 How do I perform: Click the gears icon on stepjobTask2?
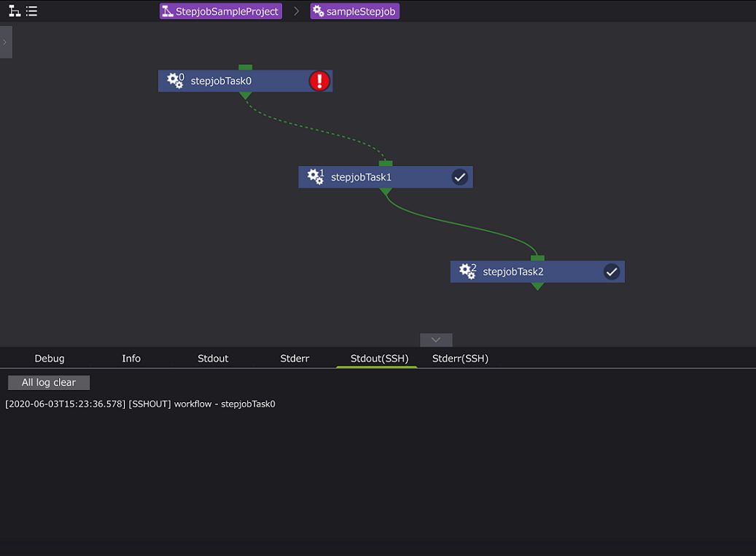pos(467,272)
